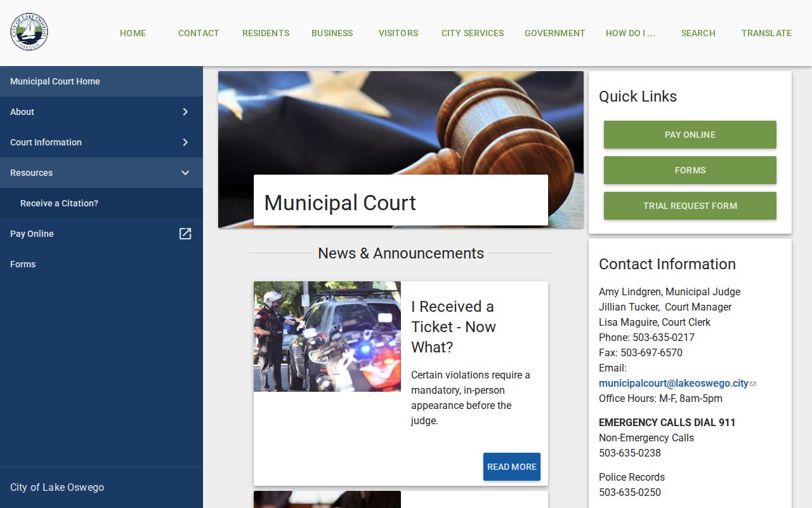Viewport: 812px width, 508px height.
Task: Click the News & Announcements heading
Action: point(401,253)
